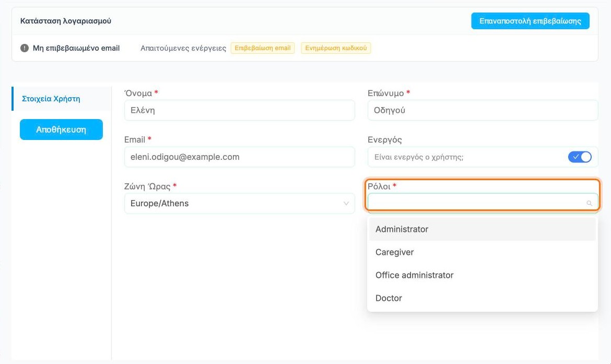Click Επαναποστολή επιβεβαίωσης button
The width and height of the screenshot is (611, 364).
(x=530, y=21)
